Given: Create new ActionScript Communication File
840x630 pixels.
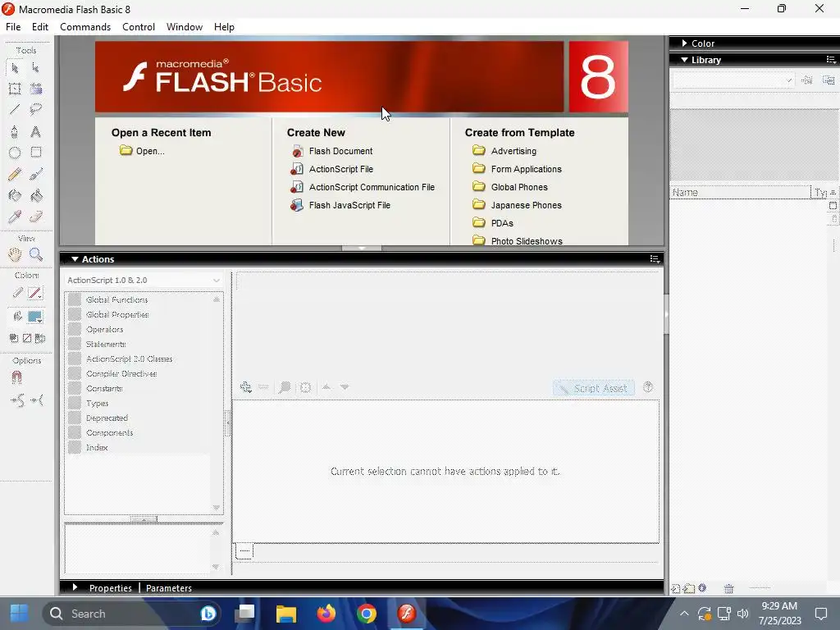Looking at the screenshot, I should (363, 188).
